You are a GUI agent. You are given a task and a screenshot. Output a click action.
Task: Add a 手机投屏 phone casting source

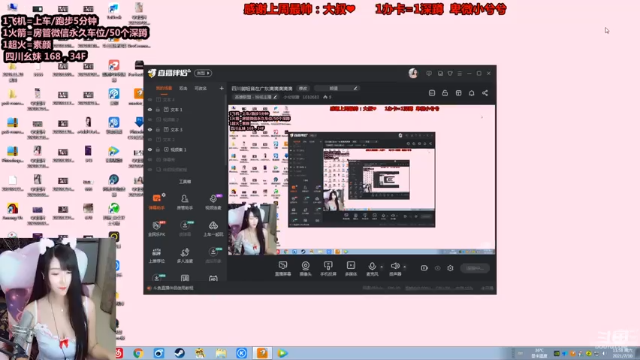(x=328, y=268)
